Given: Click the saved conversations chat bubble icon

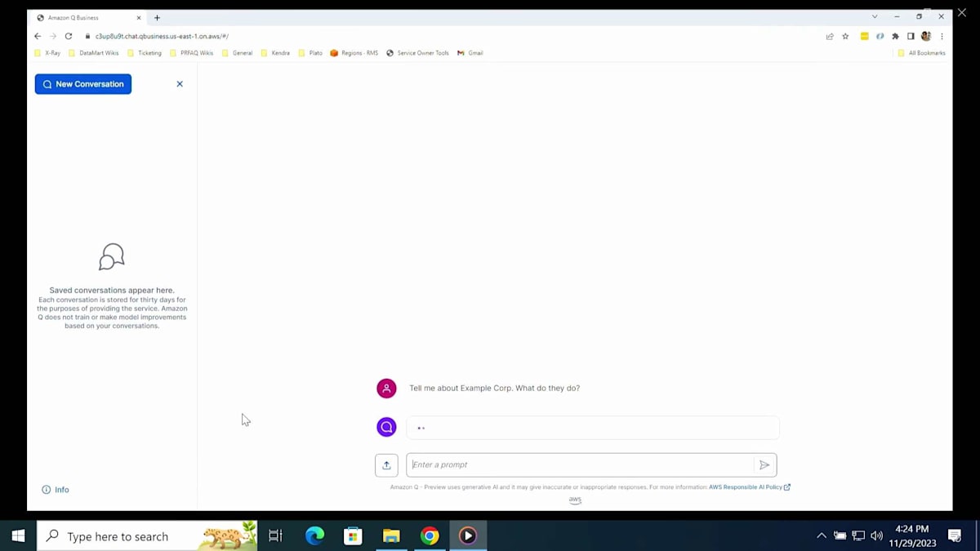Looking at the screenshot, I should pos(112,256).
